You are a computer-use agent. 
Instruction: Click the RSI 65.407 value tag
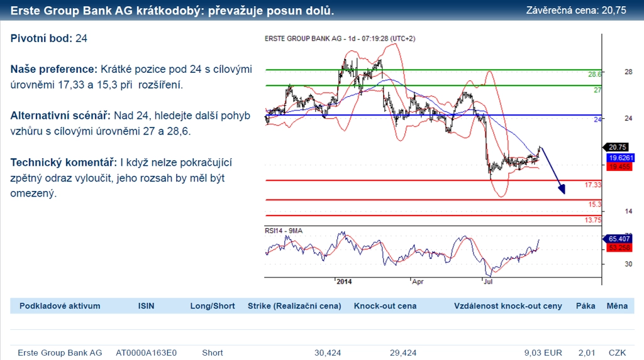pos(618,239)
